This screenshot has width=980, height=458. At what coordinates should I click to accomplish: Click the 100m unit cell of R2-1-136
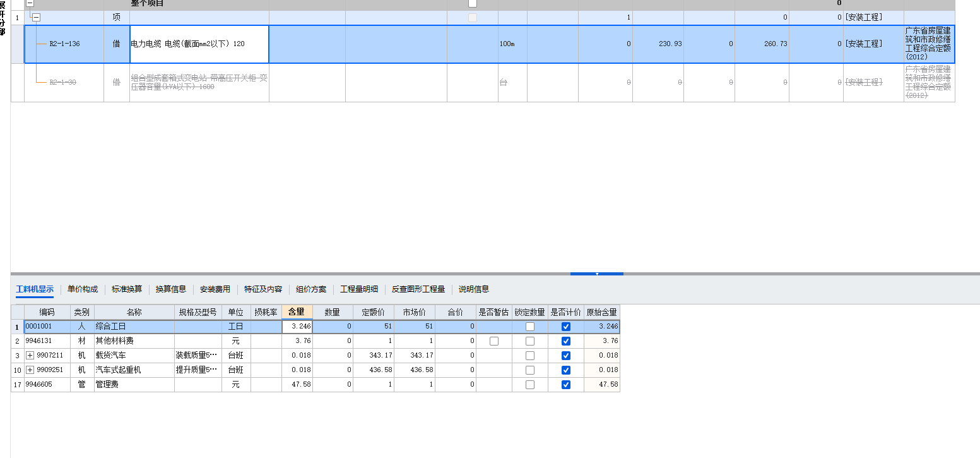coord(512,44)
